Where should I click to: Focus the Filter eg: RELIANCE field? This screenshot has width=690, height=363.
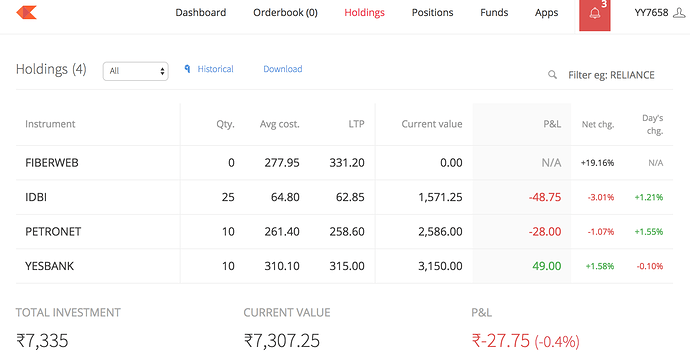611,75
